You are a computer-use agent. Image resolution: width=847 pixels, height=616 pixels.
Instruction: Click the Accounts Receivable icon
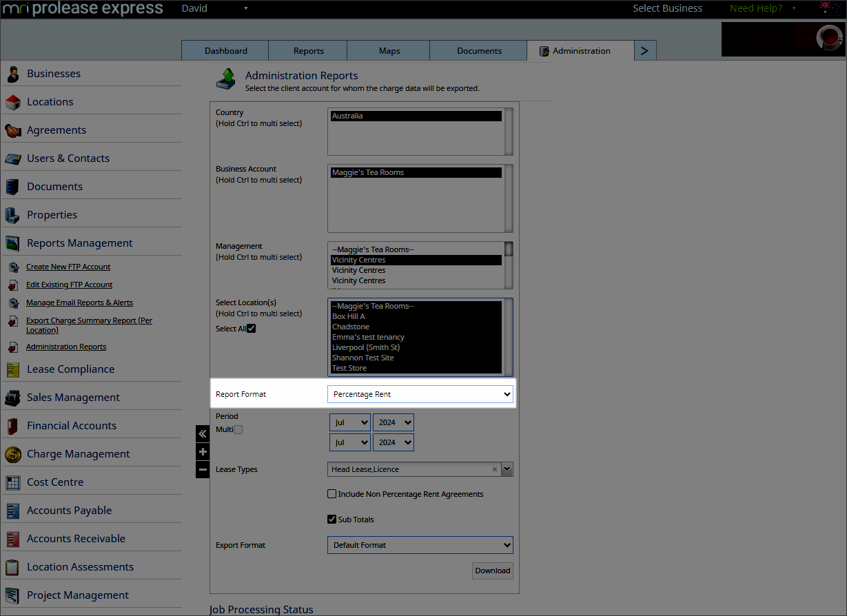pos(12,539)
